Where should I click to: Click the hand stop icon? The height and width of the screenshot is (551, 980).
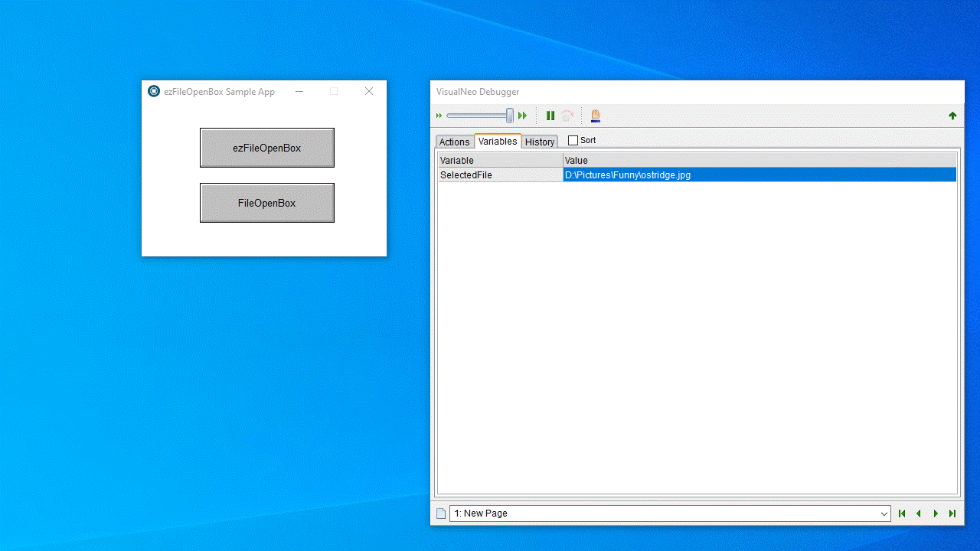[x=595, y=116]
